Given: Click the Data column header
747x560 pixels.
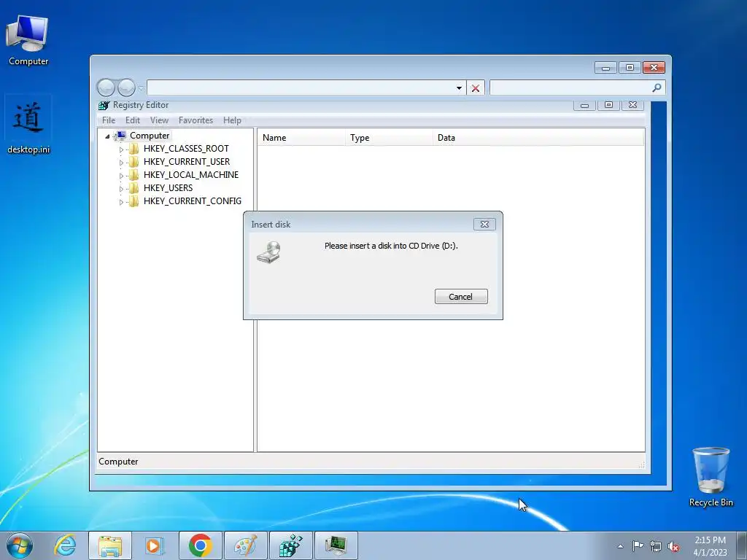Looking at the screenshot, I should coord(538,138).
